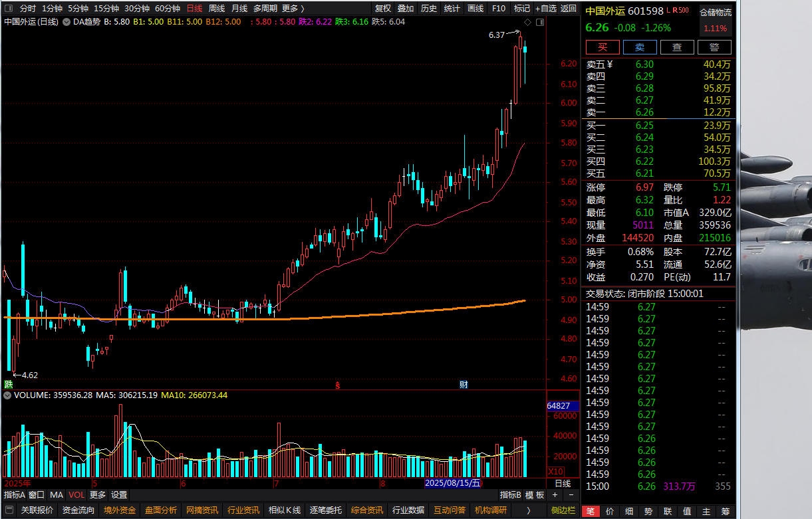Screen dimensions: 812x519
Task: Expand more bottom tabs with right chevron
Action: click(x=529, y=510)
